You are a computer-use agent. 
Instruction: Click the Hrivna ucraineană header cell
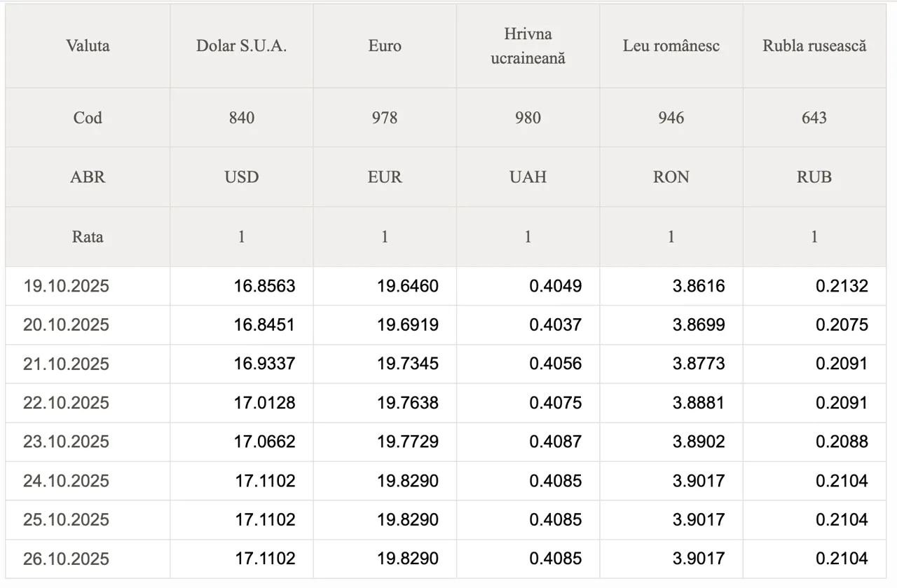pos(528,46)
